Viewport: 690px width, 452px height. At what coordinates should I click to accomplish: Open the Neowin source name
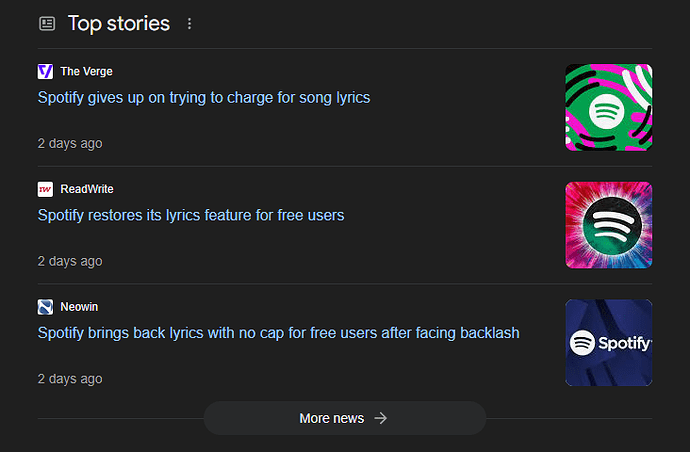79,307
